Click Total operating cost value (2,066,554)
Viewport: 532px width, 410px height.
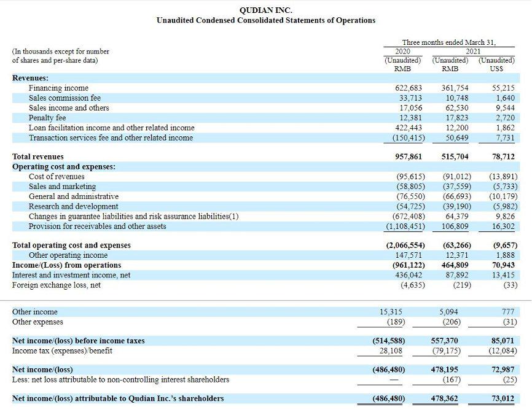(405, 245)
